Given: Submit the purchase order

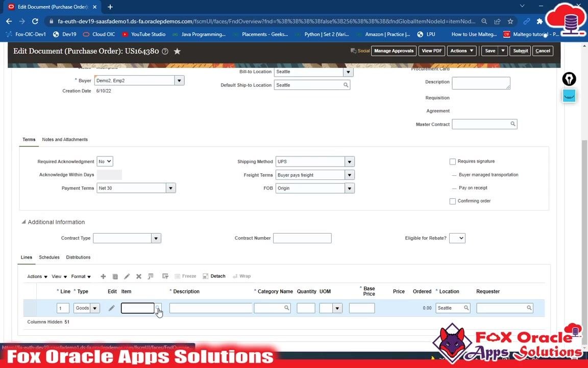Looking at the screenshot, I should pos(520,51).
